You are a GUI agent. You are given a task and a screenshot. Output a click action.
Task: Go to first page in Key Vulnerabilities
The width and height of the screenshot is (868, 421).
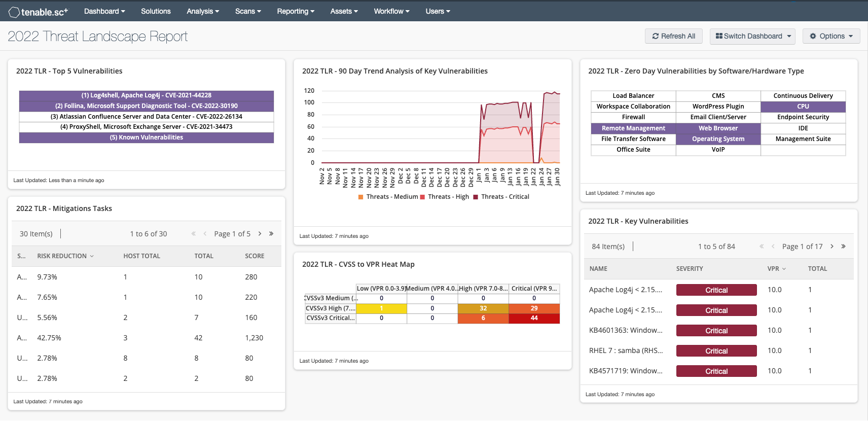coord(762,247)
